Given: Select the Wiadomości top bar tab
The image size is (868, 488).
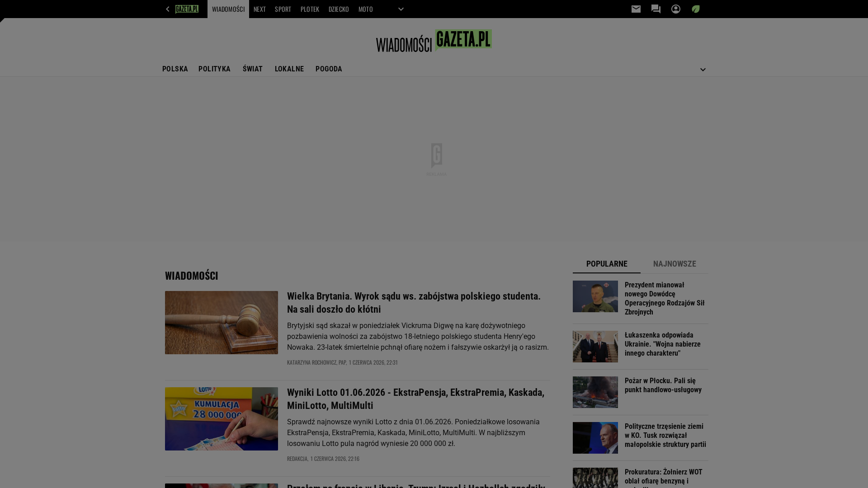Looking at the screenshot, I should tap(228, 9).
